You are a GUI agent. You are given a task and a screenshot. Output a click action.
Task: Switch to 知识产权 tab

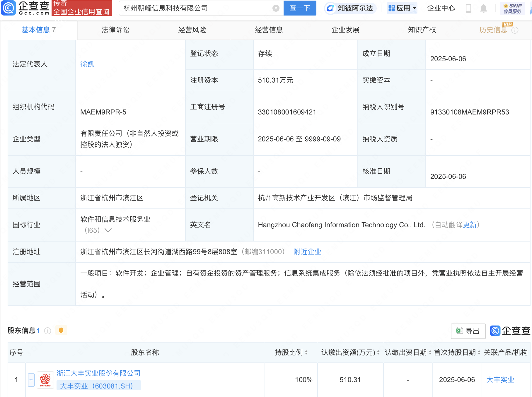pyautogui.click(x=422, y=30)
